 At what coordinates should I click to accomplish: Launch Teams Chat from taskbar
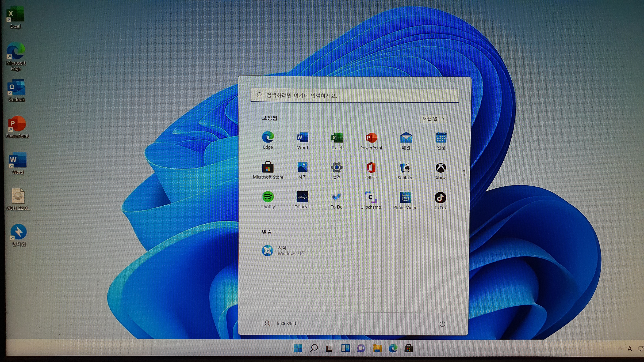point(361,348)
